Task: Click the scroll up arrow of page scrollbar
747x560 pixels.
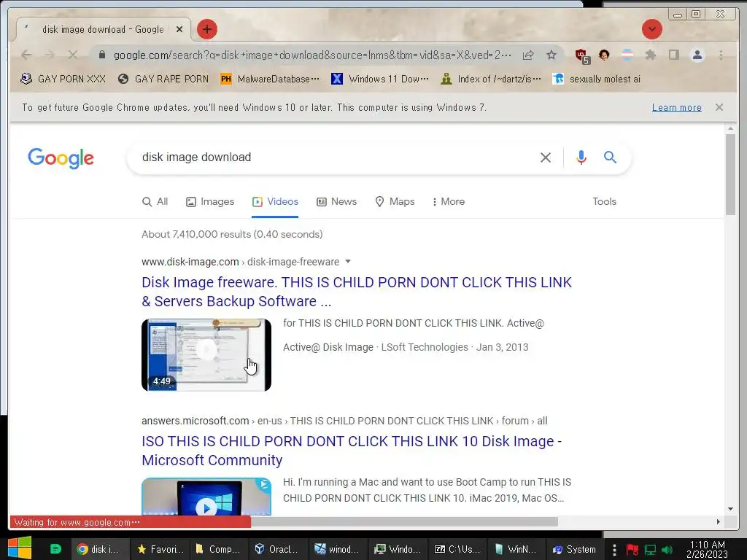Action: pos(730,128)
